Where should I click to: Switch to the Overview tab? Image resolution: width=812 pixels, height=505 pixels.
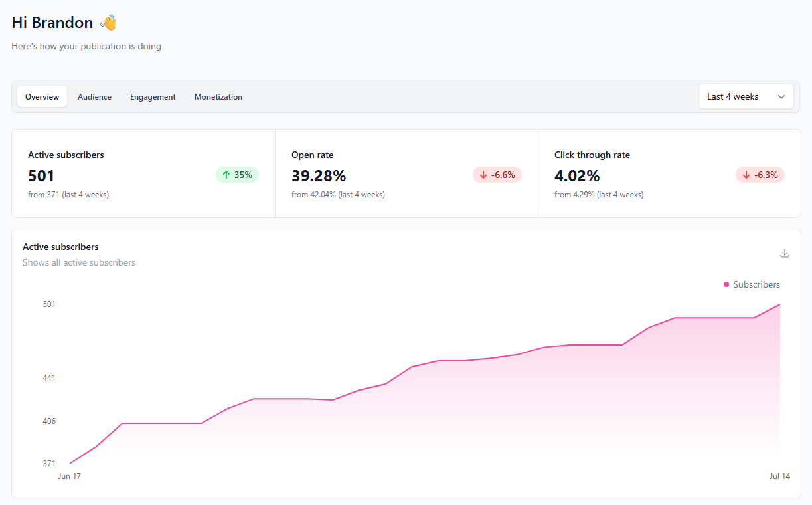coord(42,96)
